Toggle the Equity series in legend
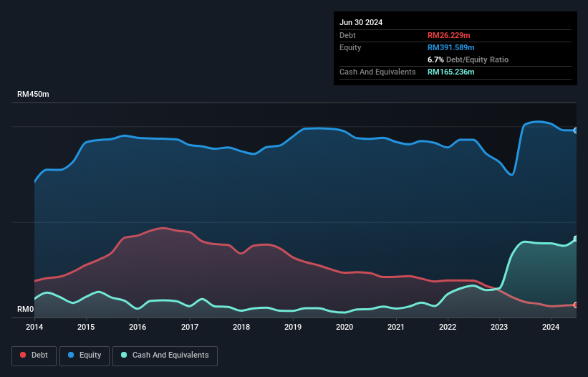This screenshot has width=588, height=377. 84,355
